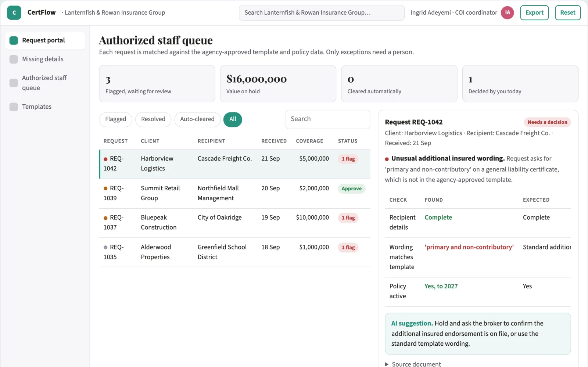This screenshot has height=367, width=588.
Task: Select the REQ-1042 request row
Action: [x=234, y=164]
